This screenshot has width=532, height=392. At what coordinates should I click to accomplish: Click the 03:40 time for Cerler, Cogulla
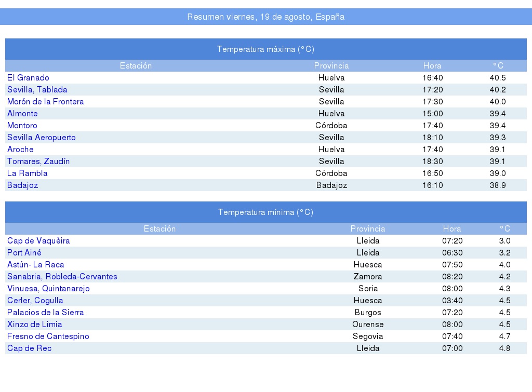(x=453, y=301)
